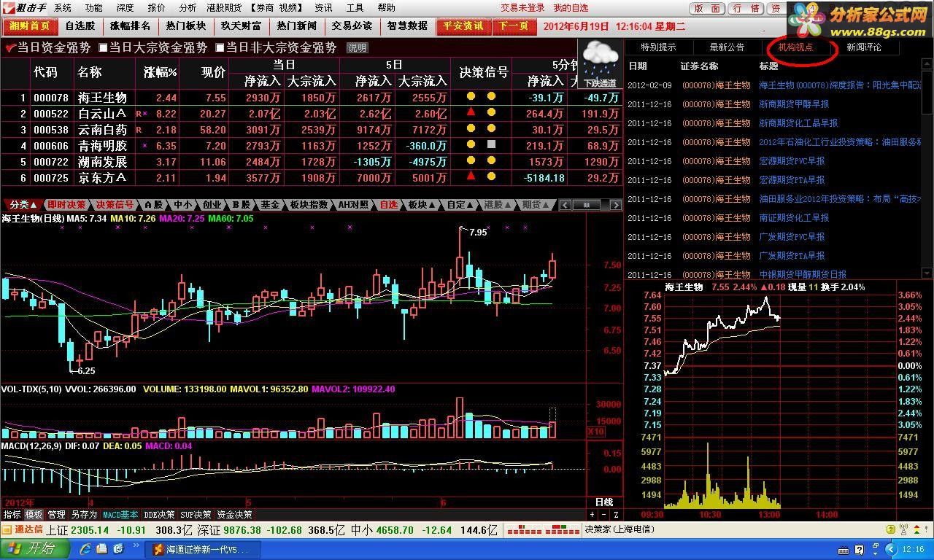The height and width of the screenshot is (560, 934).
Task: Open the 期货 dropdown tab
Action: [536, 205]
